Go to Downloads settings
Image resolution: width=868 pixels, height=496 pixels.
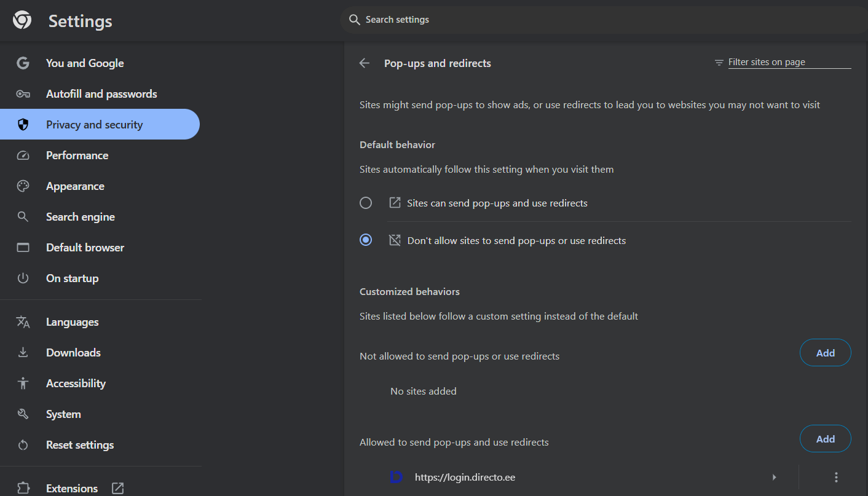73,353
